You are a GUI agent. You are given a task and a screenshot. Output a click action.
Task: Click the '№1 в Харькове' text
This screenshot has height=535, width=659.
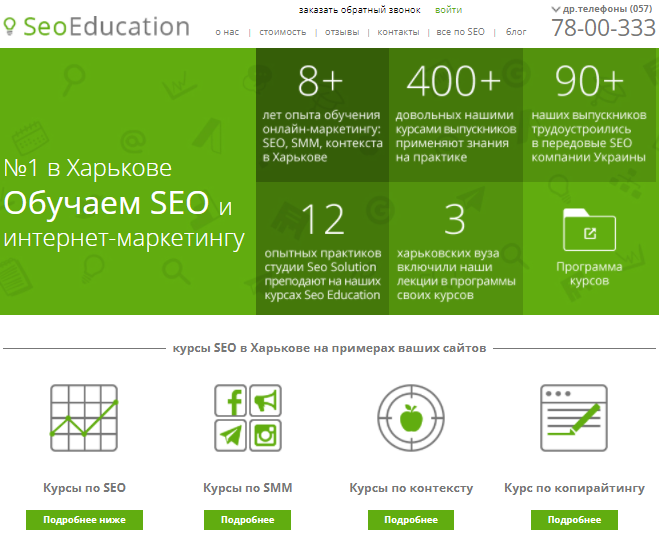pyautogui.click(x=87, y=168)
